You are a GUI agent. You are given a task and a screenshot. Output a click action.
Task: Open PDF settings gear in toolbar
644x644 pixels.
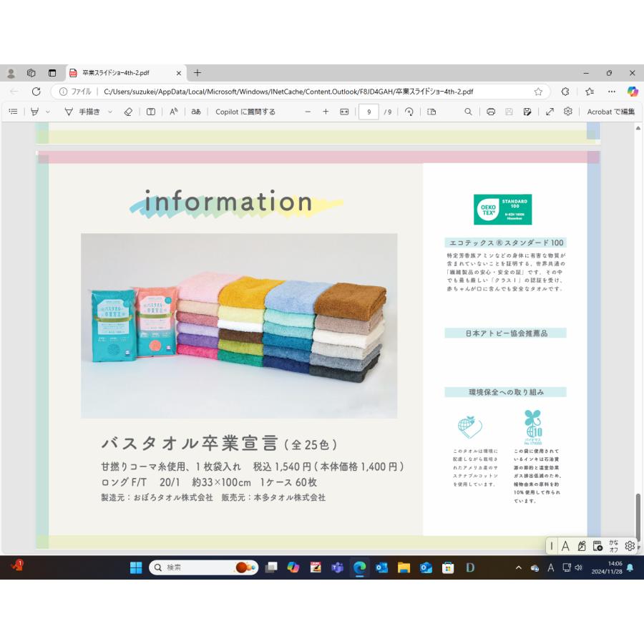coord(568,112)
